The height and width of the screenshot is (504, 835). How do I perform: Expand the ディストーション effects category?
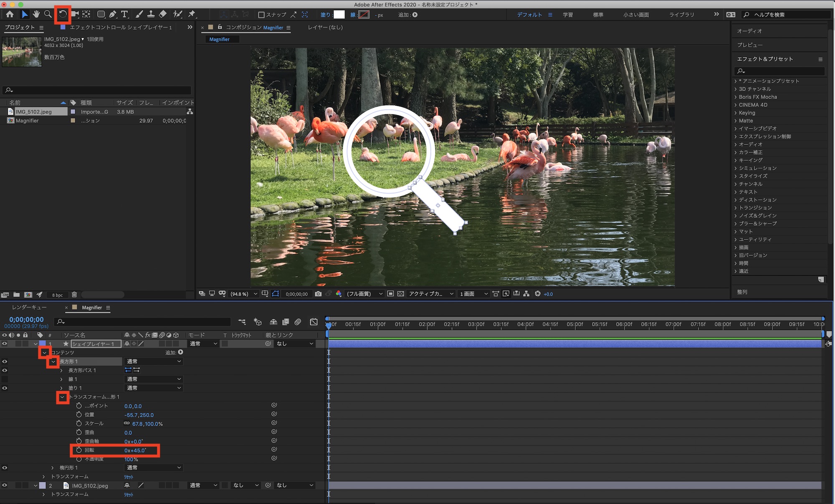click(x=736, y=200)
